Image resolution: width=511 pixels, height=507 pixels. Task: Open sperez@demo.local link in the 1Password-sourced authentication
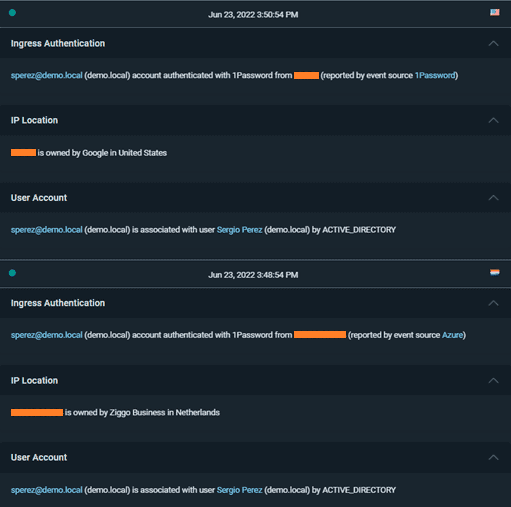(x=47, y=75)
